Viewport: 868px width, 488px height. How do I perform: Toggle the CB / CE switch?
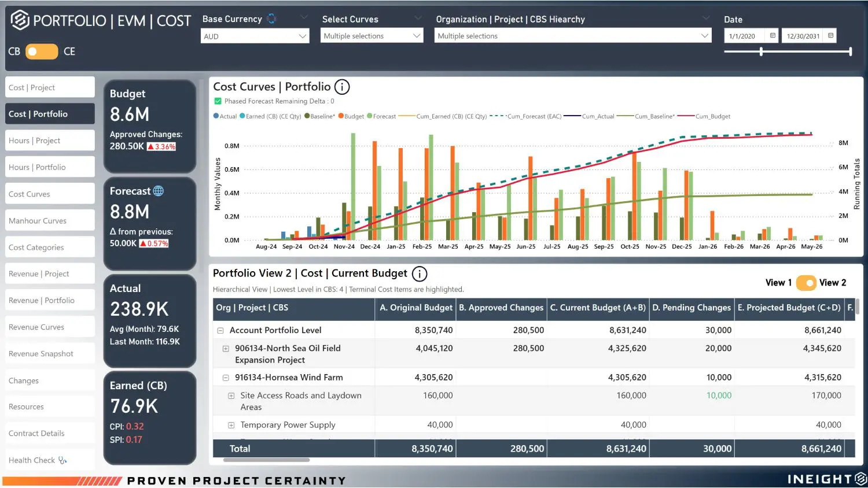pyautogui.click(x=42, y=51)
